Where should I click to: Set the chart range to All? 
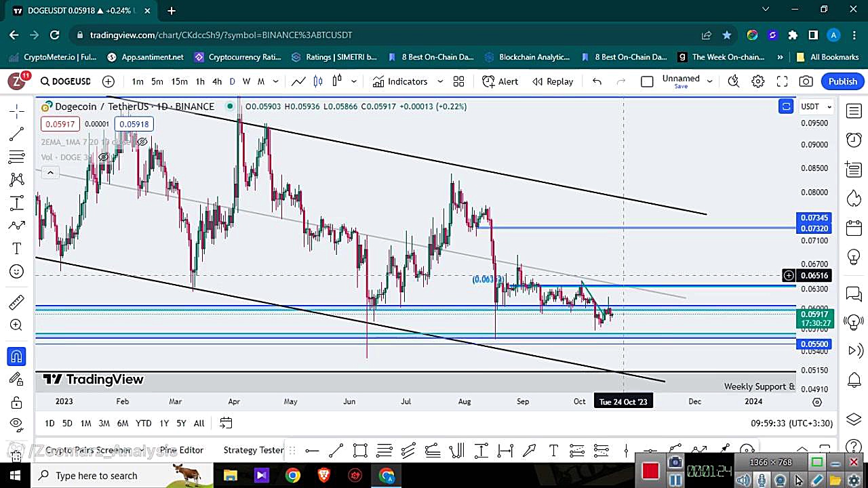[199, 423]
